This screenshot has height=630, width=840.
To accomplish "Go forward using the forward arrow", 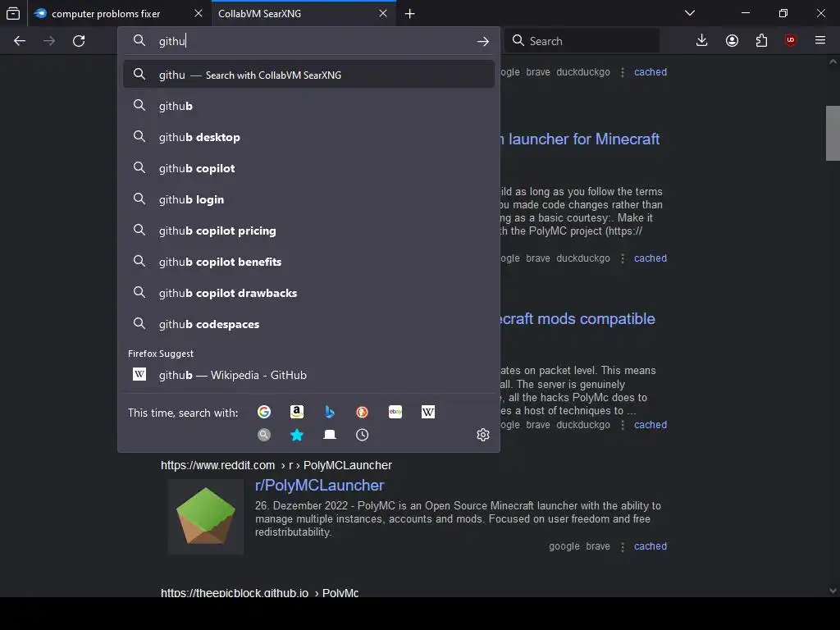I will coord(49,41).
